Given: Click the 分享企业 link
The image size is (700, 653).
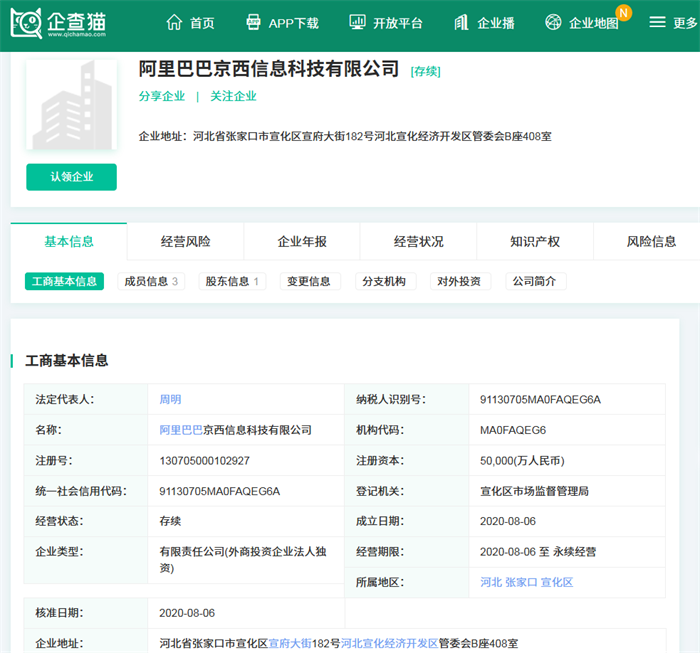Looking at the screenshot, I should (x=162, y=96).
